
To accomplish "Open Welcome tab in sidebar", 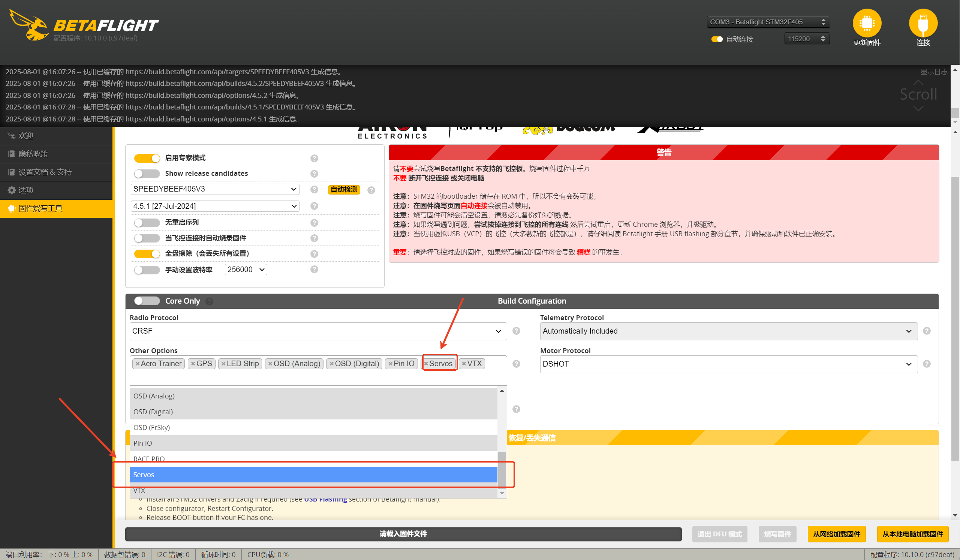I will pyautogui.click(x=56, y=136).
